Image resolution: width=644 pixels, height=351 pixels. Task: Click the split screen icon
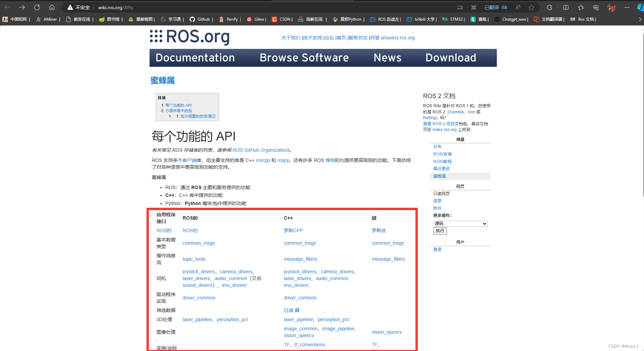point(565,7)
